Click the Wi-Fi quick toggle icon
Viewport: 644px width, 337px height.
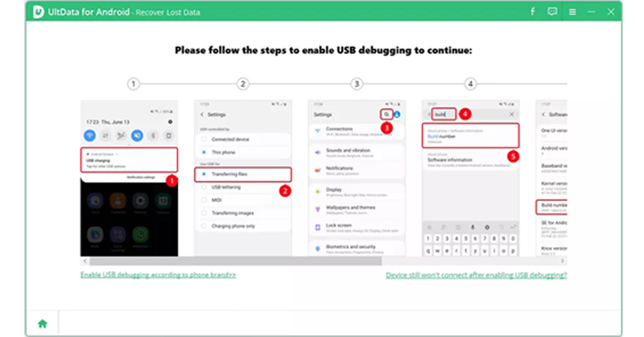coord(90,136)
